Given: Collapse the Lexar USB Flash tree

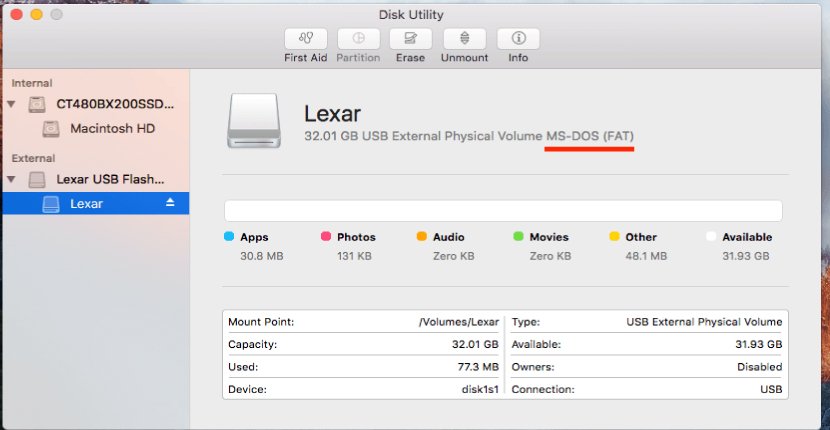Looking at the screenshot, I should [11, 179].
